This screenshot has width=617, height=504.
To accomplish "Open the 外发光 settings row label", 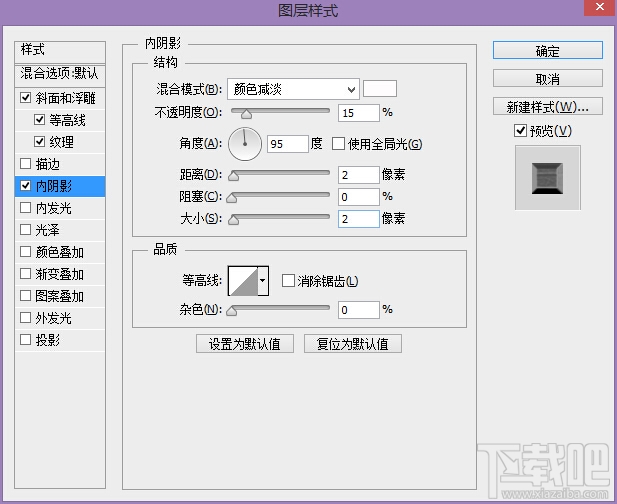I will [x=54, y=318].
